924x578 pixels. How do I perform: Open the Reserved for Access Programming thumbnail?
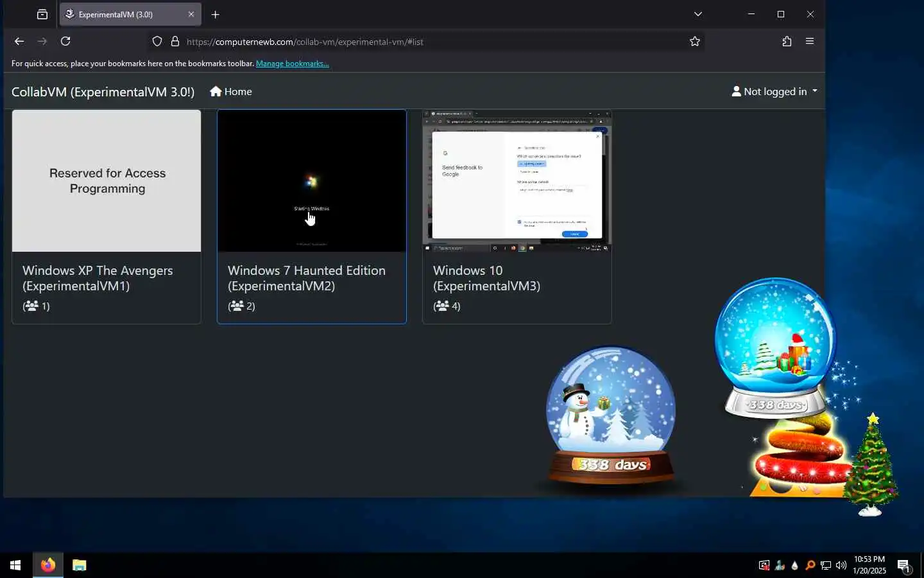point(107,181)
